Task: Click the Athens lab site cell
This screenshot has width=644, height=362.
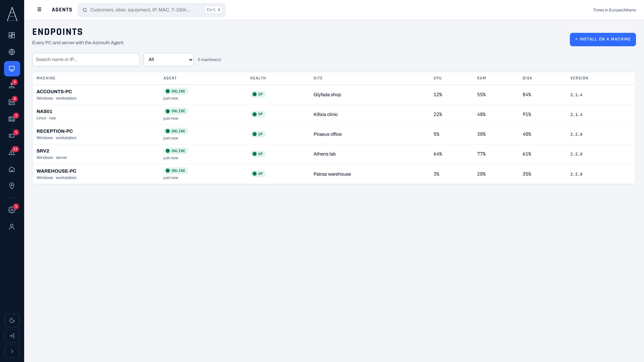Action: (324, 154)
